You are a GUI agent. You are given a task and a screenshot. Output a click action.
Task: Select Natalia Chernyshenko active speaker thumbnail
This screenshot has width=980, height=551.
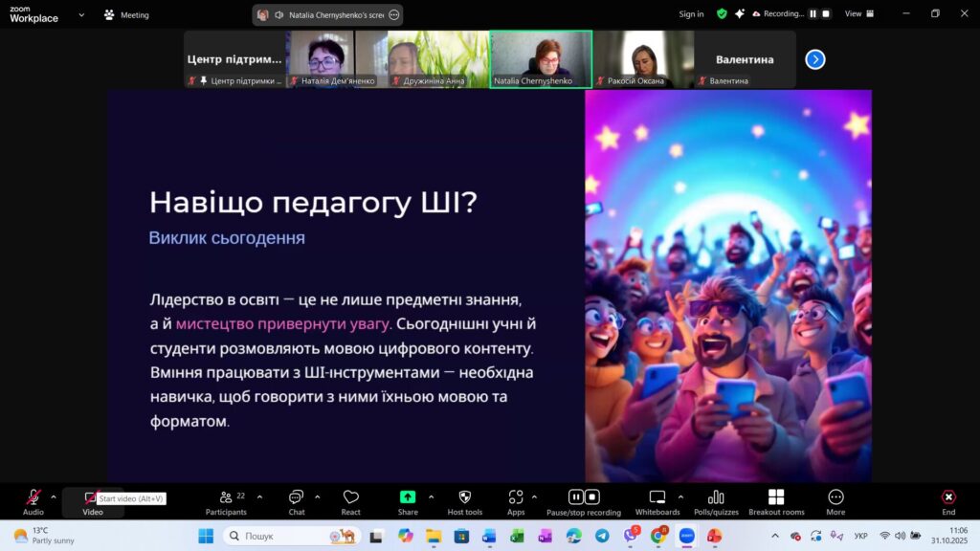(x=542, y=59)
